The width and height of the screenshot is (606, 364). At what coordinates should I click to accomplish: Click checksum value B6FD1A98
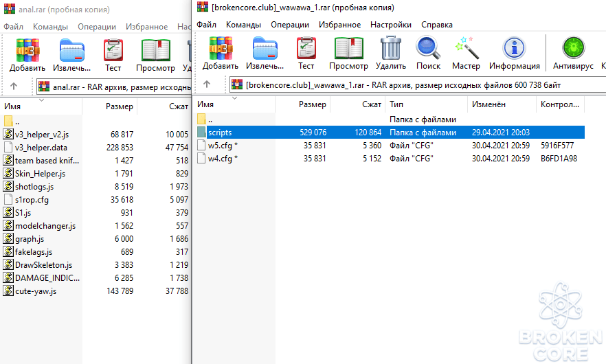(x=559, y=159)
